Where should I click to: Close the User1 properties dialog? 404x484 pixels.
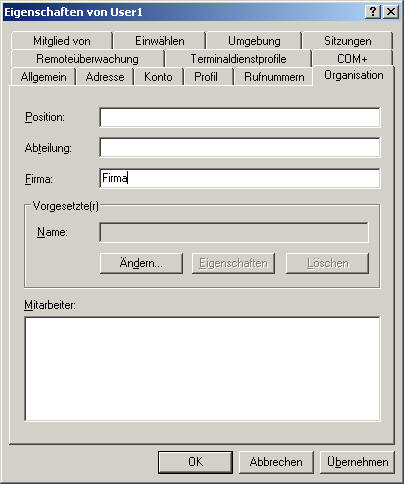tap(391, 12)
